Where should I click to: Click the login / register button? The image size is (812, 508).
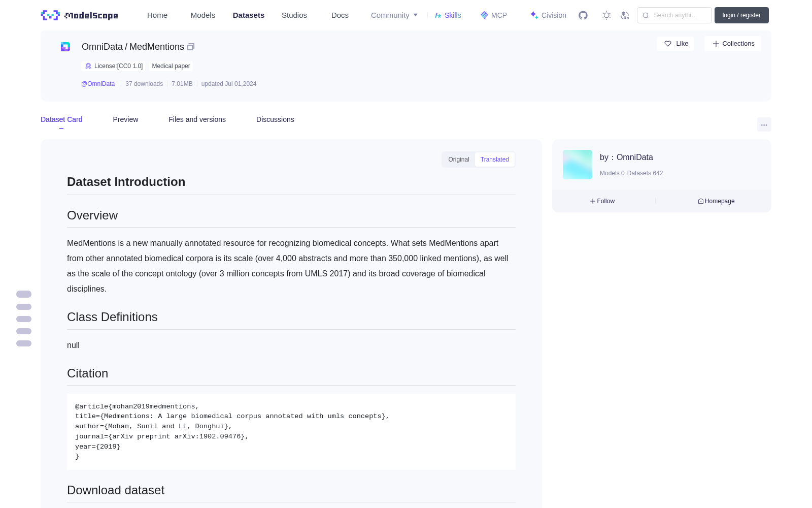coord(741,15)
